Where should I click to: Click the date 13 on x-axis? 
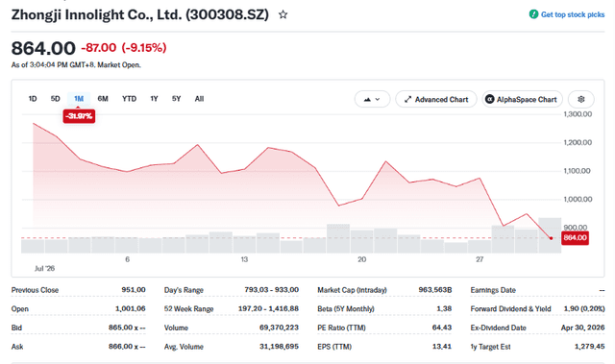(244, 259)
